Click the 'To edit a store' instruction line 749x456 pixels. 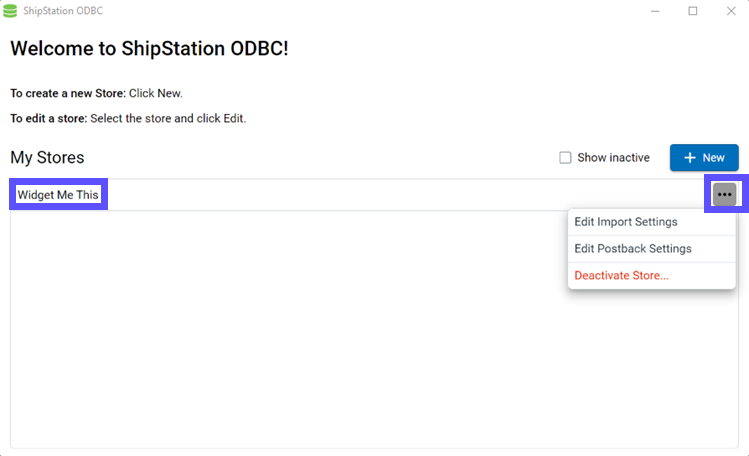[128, 118]
